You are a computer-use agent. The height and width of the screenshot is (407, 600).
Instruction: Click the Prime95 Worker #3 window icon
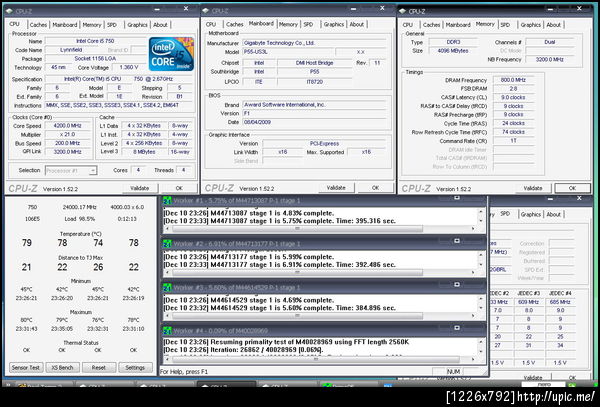click(x=167, y=287)
